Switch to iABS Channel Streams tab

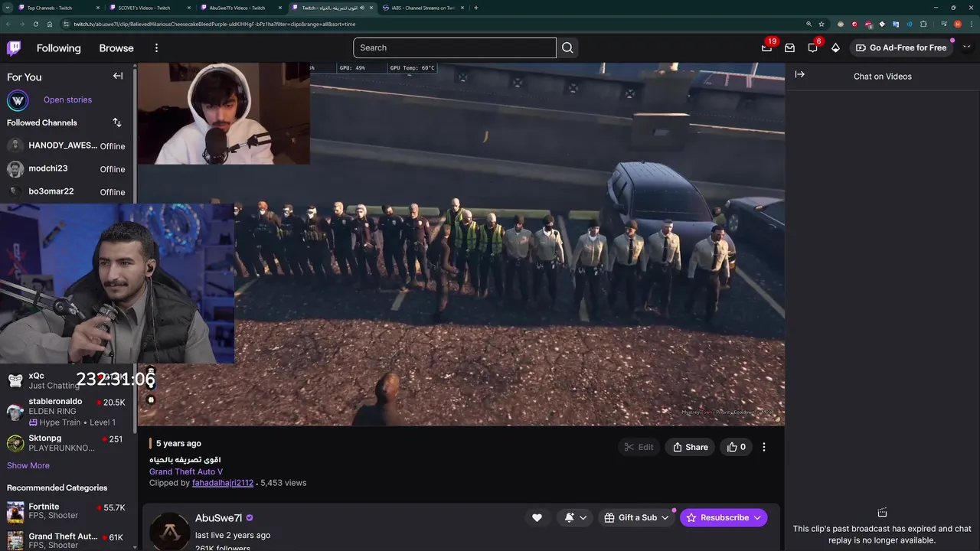click(x=423, y=8)
